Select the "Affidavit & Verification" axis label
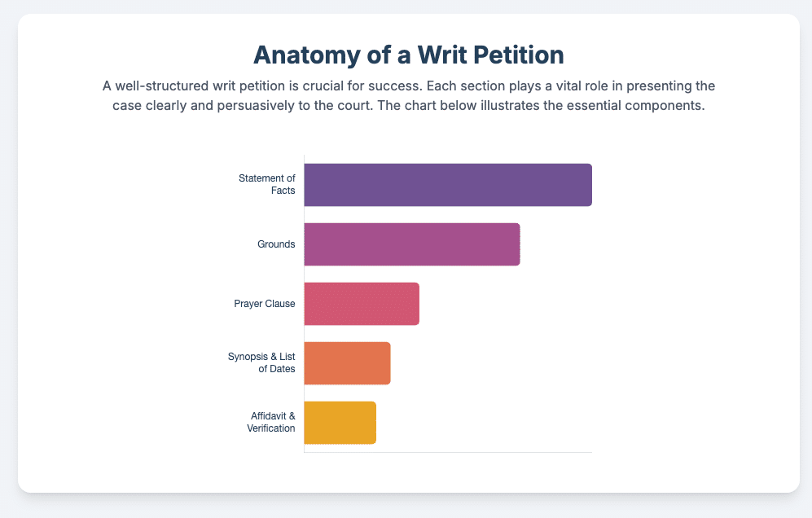 point(271,423)
